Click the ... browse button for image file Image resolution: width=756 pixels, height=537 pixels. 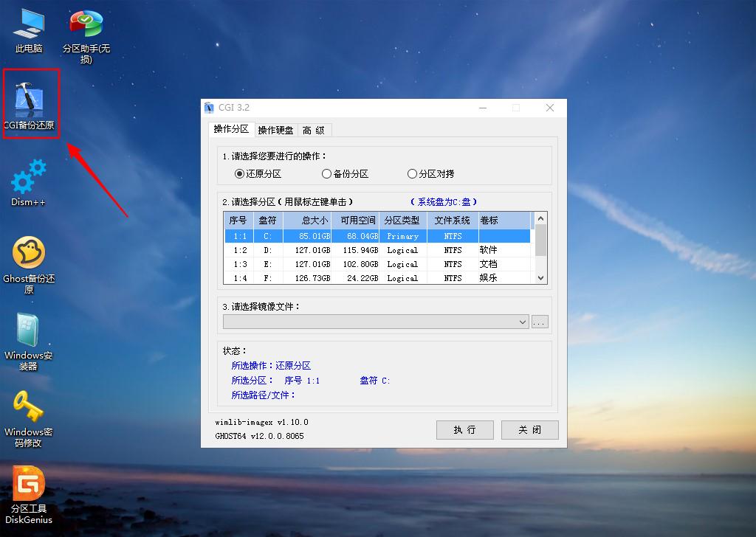(540, 322)
